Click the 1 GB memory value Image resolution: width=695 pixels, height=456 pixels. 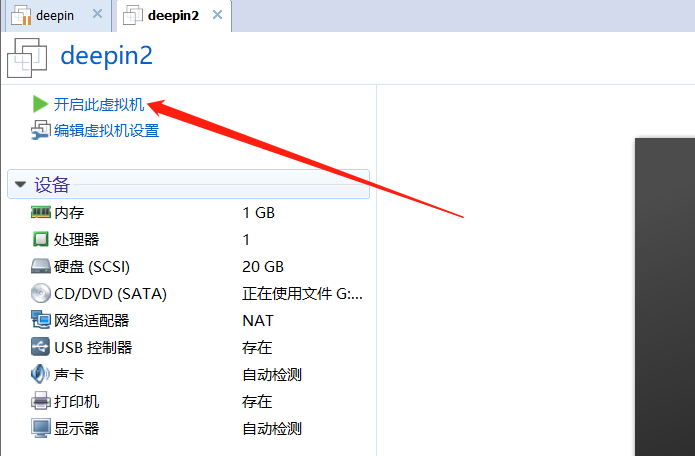pos(258,213)
